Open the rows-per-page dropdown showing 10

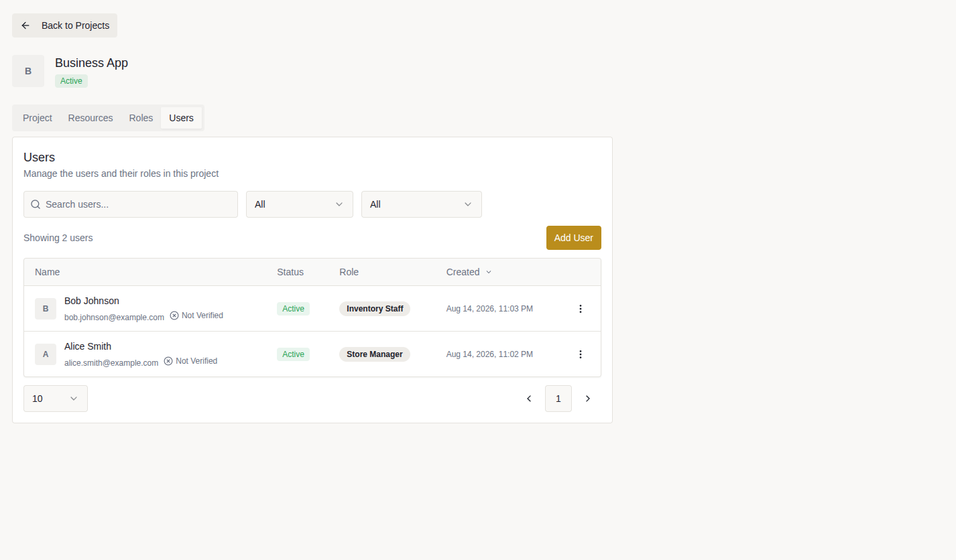click(x=56, y=399)
